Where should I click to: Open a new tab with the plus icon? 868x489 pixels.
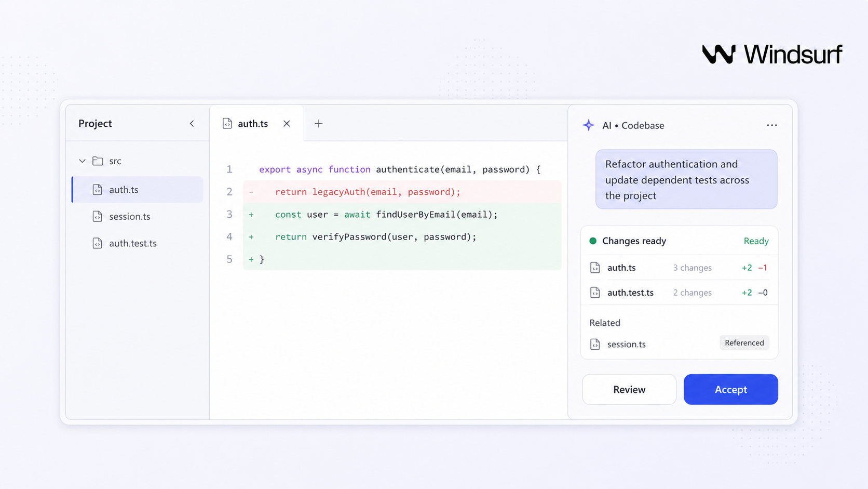click(x=319, y=124)
